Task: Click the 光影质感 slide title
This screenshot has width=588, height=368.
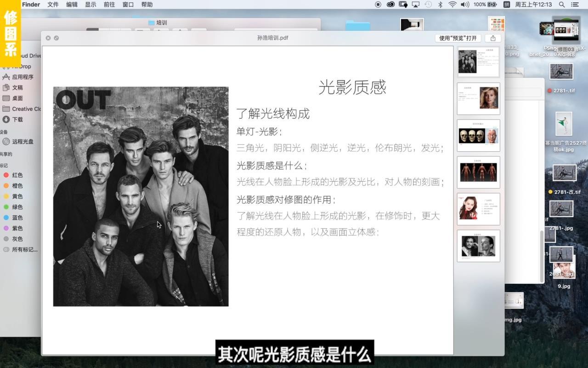Action: [352, 87]
